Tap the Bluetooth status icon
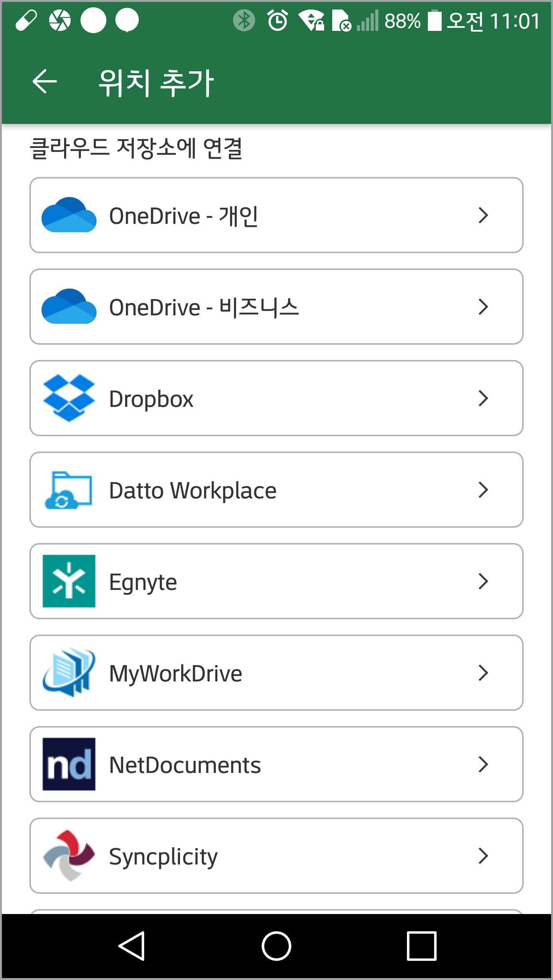553x980 pixels. click(x=244, y=20)
